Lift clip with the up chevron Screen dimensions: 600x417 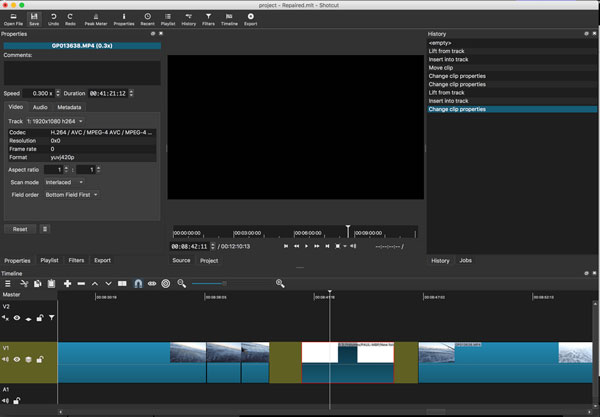pyautogui.click(x=95, y=283)
